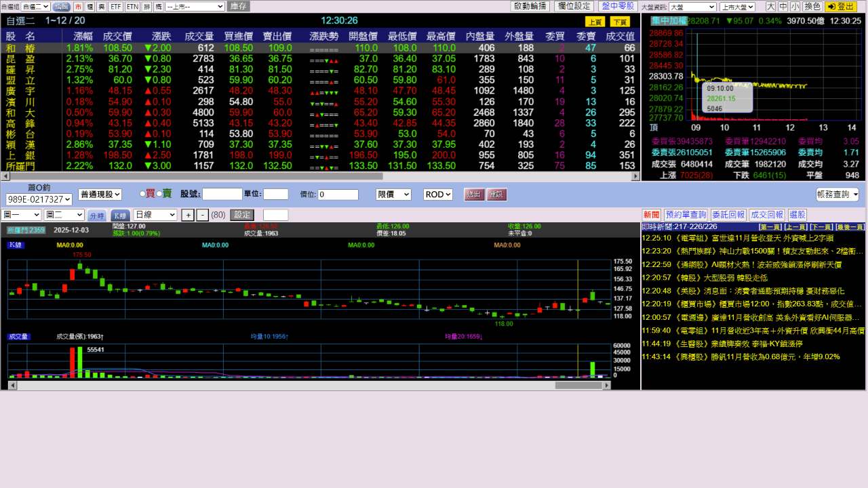Click the ETF filter button
The height and width of the screenshot is (488, 868).
point(116,6)
